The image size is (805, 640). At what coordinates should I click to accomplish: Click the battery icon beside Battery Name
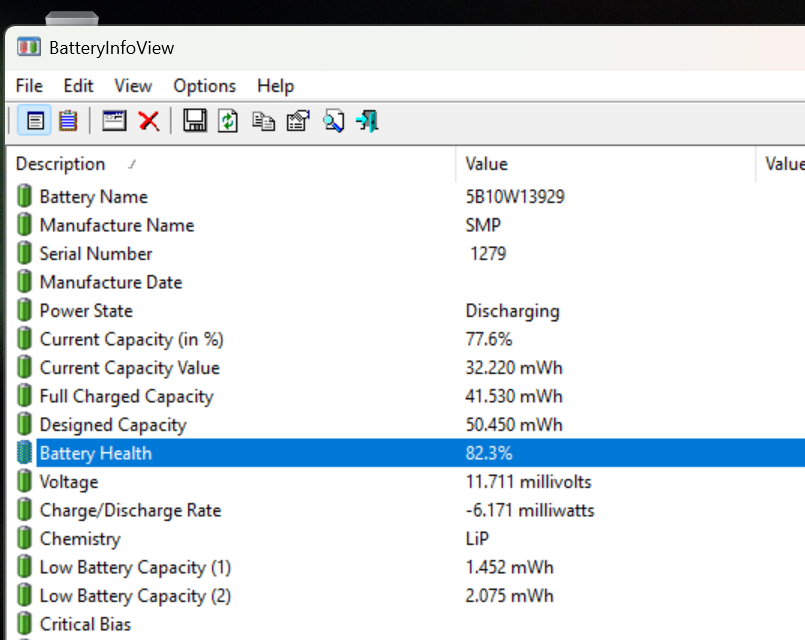[x=24, y=196]
